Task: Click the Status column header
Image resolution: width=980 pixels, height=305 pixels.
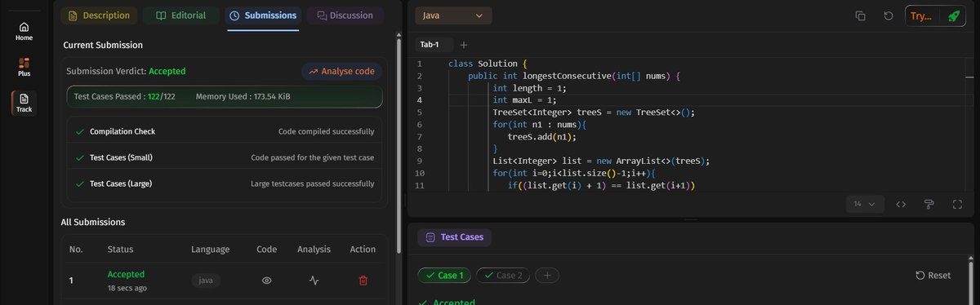Action: pos(120,250)
